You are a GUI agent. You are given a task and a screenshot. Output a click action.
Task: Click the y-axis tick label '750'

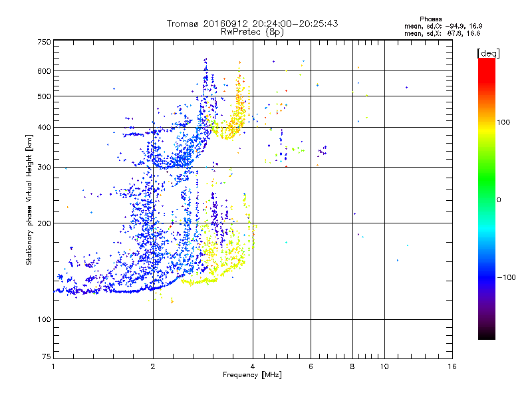44,42
